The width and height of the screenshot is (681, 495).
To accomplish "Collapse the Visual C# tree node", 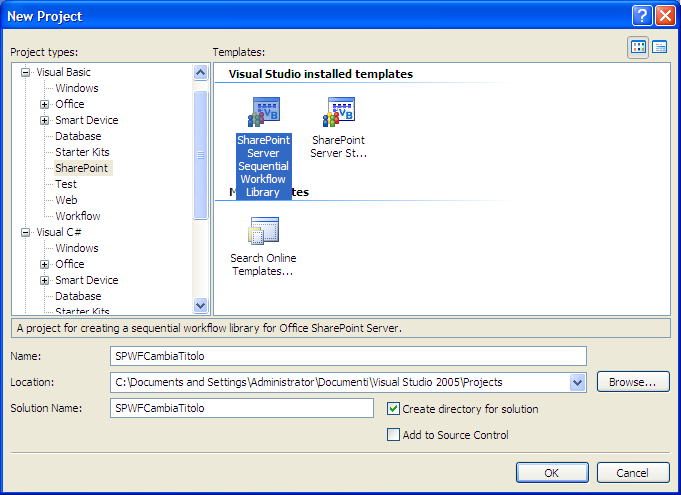I will pyautogui.click(x=26, y=232).
